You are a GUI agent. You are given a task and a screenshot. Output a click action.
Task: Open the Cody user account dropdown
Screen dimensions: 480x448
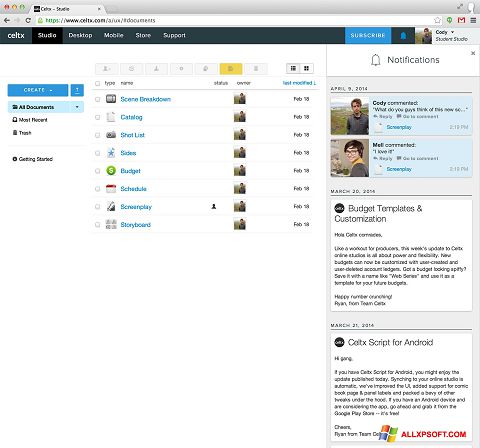click(x=452, y=32)
